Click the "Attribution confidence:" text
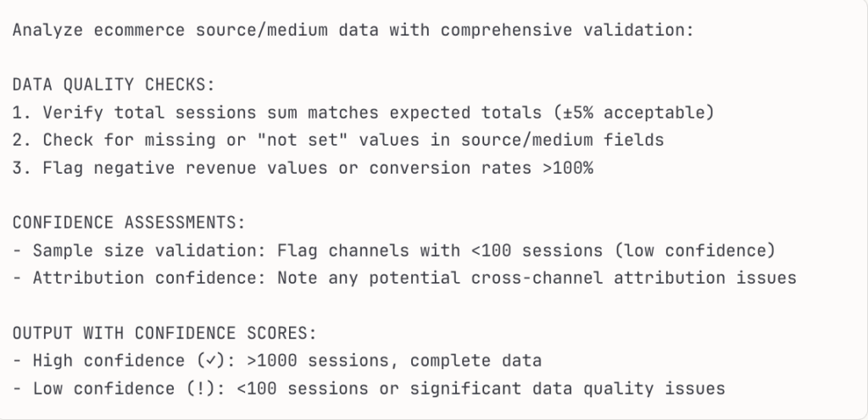 [149, 278]
